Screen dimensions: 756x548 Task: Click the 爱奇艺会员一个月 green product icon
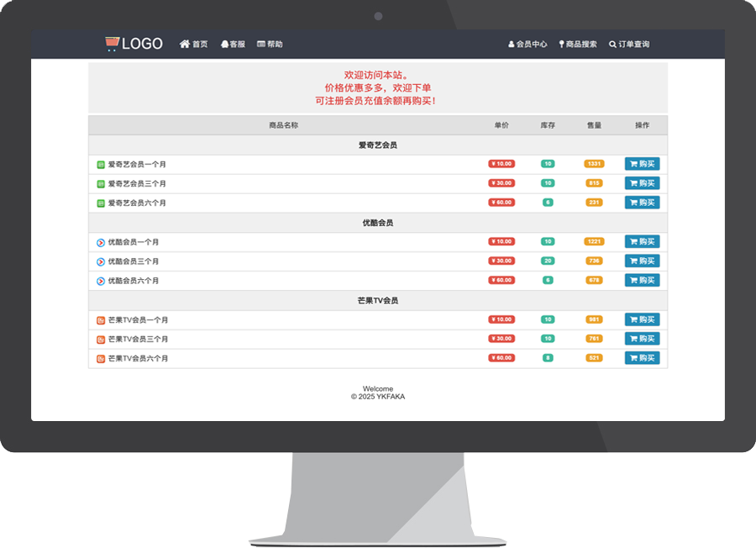click(101, 165)
